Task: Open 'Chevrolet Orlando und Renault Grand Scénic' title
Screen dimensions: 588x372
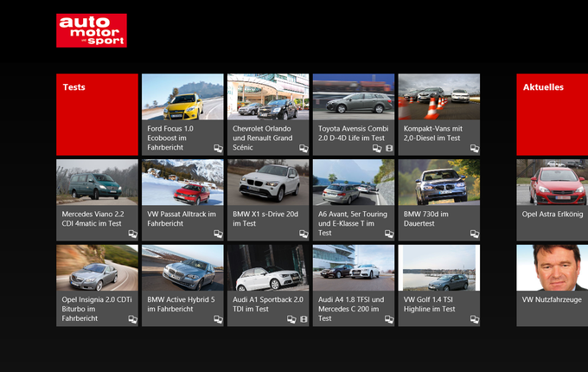Action: pos(263,138)
